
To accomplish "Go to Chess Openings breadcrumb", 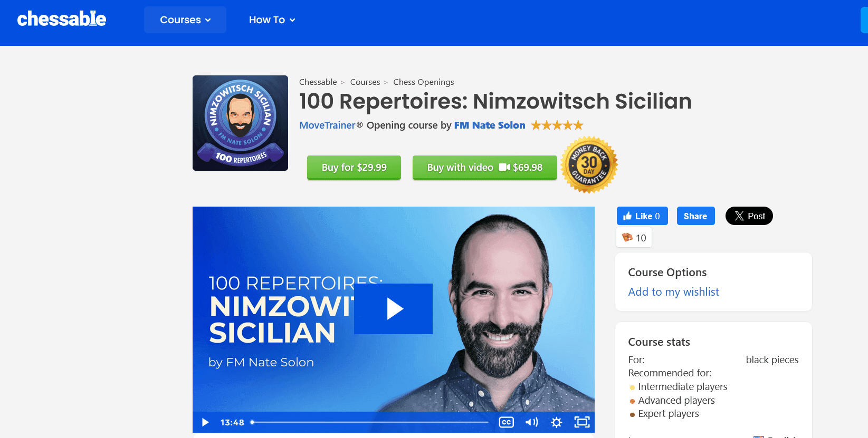I will [423, 82].
